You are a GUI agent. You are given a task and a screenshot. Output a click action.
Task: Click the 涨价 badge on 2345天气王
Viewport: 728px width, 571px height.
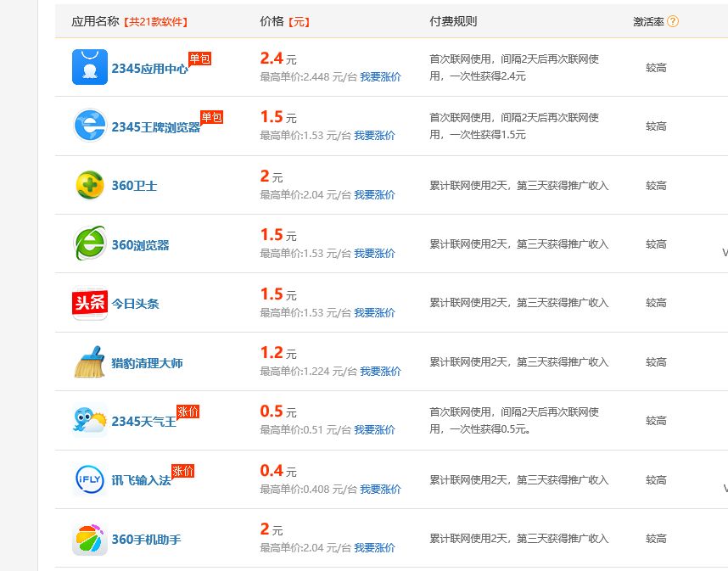coord(188,411)
